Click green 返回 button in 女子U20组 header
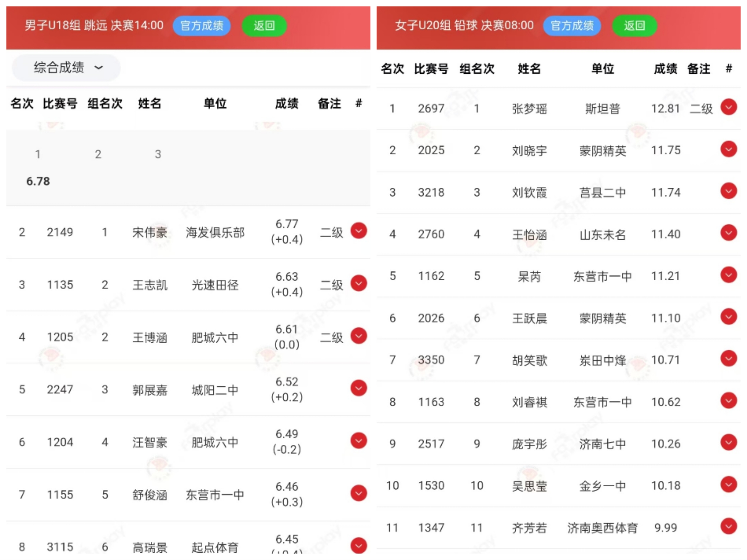Viewport: 747px width, 560px height. [x=634, y=26]
